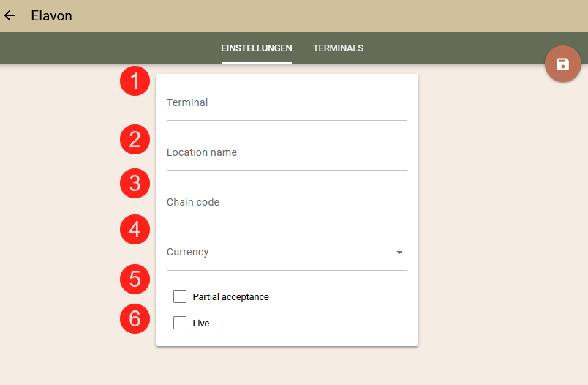Switch to the Terminals tab
Viewport: 588px width, 385px height.
tap(339, 48)
